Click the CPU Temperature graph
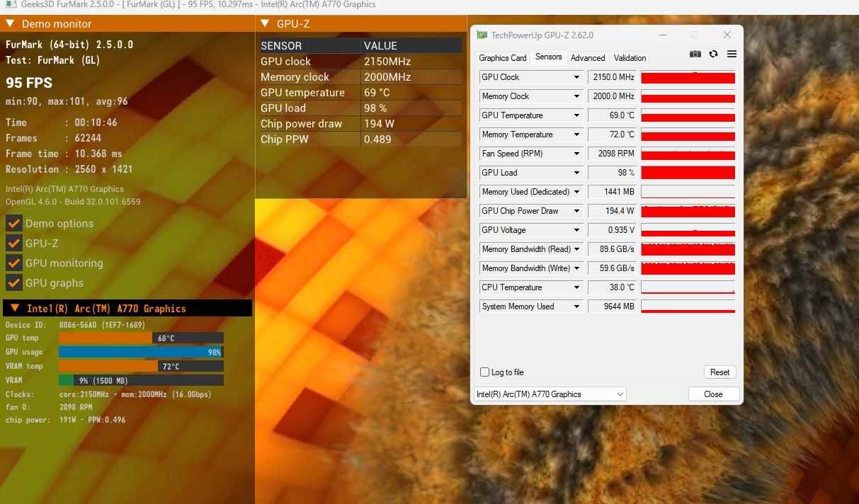This screenshot has width=859, height=504. [x=688, y=287]
